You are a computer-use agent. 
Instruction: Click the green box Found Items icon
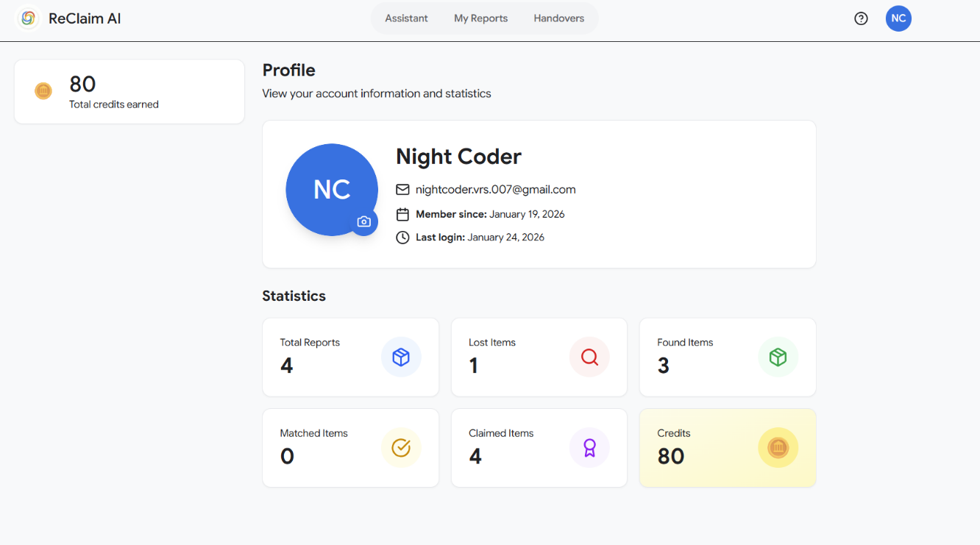(x=778, y=357)
